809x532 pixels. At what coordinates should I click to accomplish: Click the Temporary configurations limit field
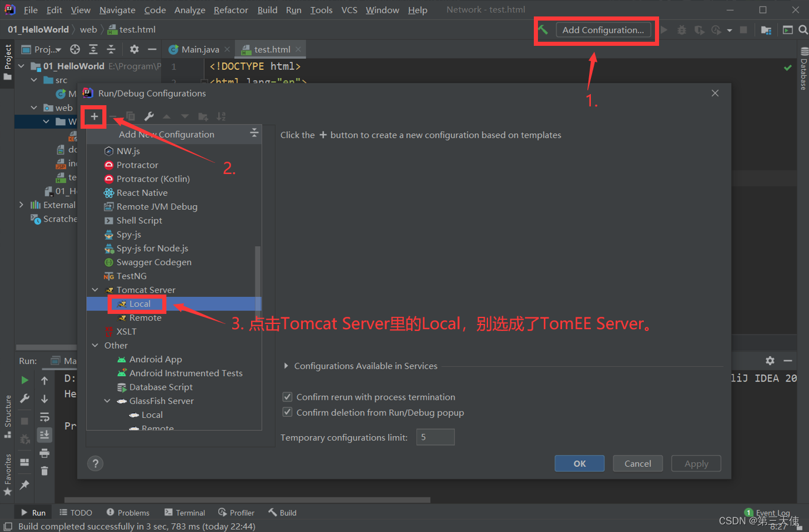click(435, 437)
